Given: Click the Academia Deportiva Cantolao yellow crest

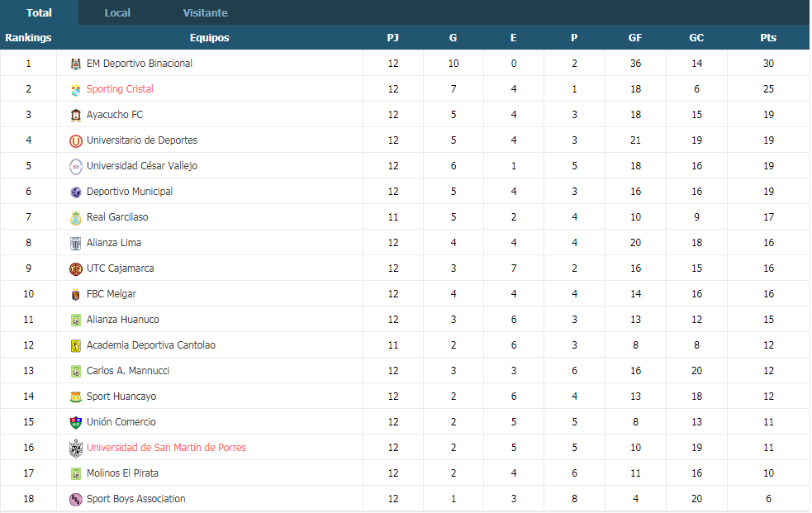Looking at the screenshot, I should [x=76, y=346].
